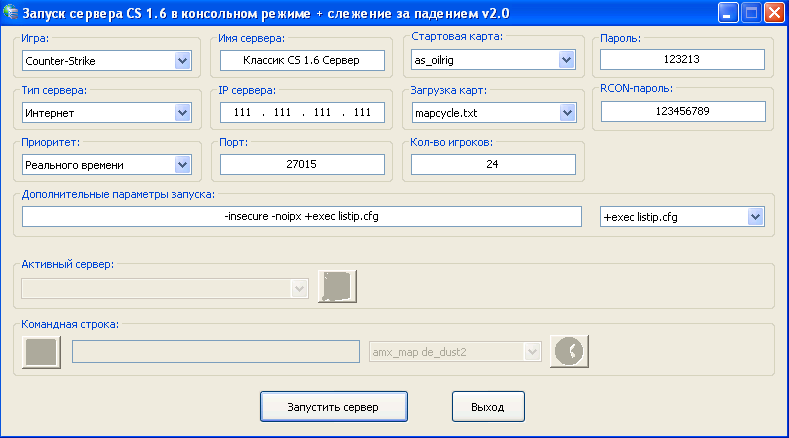789x438 pixels.
Task: Click the application icon in the title bar
Action: [12, 13]
